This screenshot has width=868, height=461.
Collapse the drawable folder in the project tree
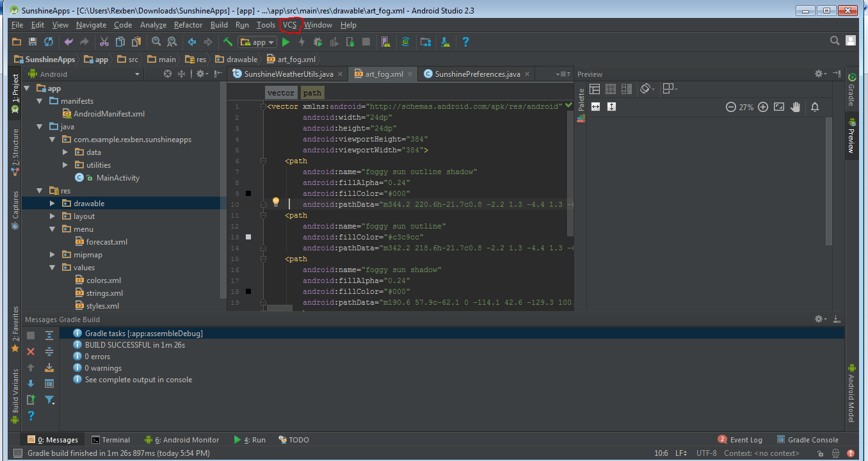point(52,203)
